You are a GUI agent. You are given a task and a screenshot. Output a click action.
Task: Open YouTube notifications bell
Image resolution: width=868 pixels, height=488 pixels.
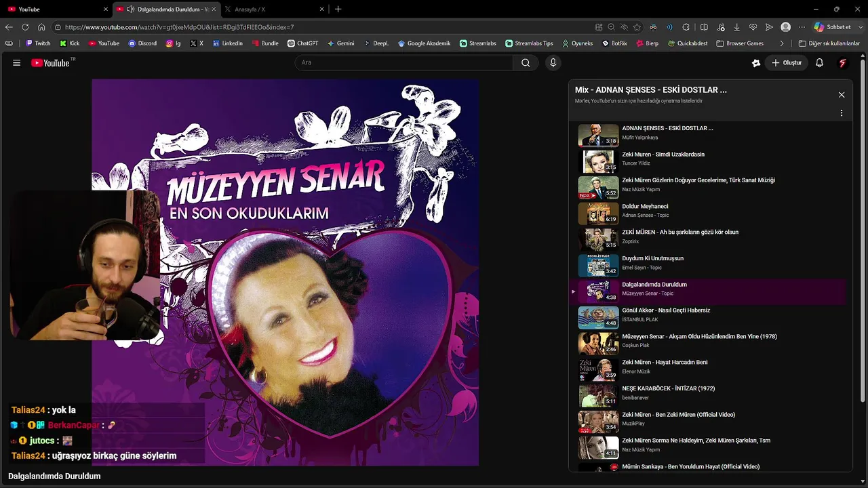point(819,62)
